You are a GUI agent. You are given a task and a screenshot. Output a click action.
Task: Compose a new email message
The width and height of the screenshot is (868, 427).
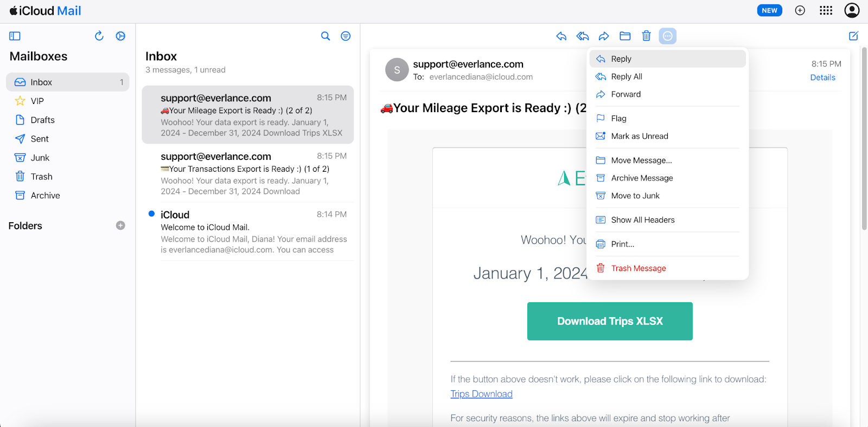(853, 36)
